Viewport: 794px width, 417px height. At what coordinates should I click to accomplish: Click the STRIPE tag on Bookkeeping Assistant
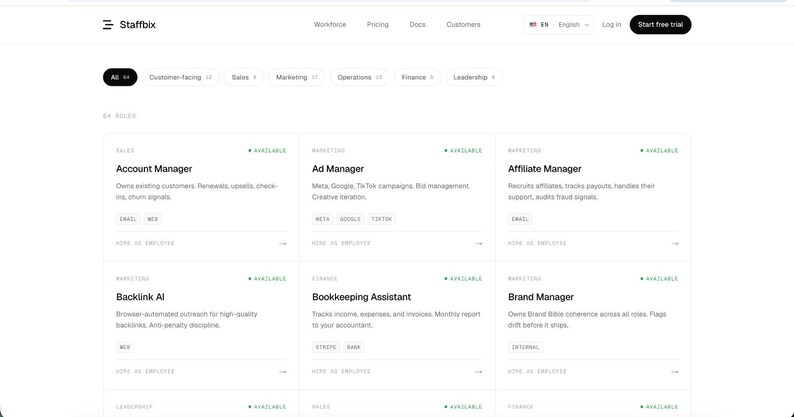coord(326,347)
